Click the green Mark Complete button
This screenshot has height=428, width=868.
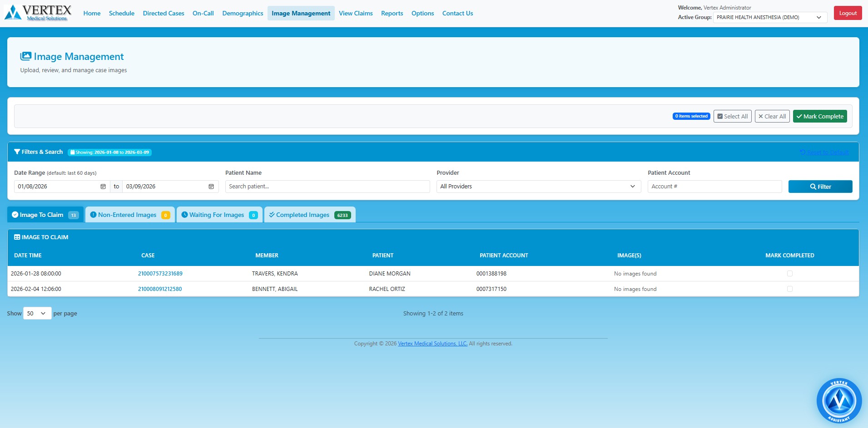pos(819,116)
